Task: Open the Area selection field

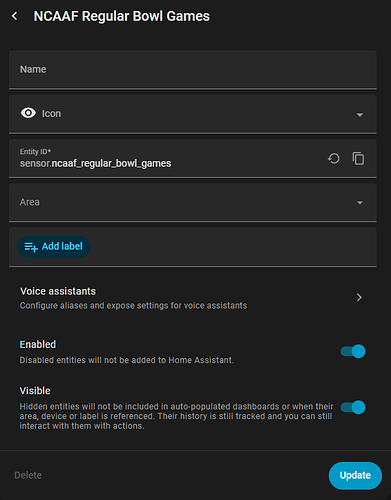Action: point(193,202)
